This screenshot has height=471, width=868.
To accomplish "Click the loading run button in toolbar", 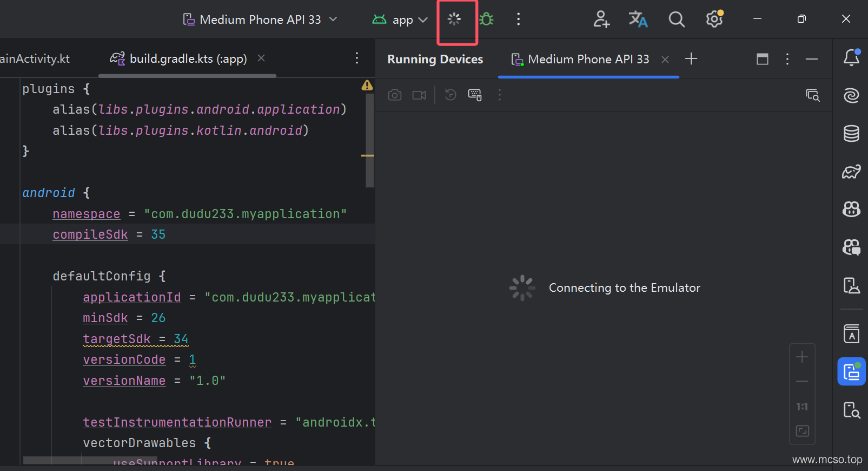I will (x=454, y=19).
